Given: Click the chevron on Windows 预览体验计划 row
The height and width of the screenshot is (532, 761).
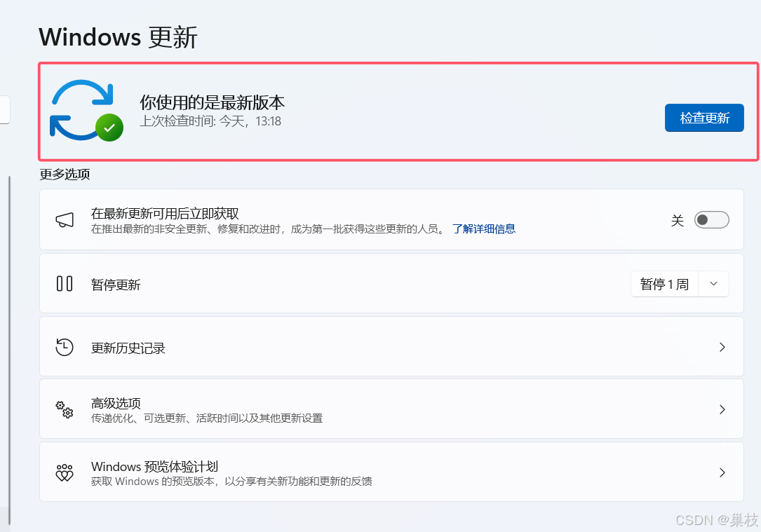Looking at the screenshot, I should click(722, 472).
